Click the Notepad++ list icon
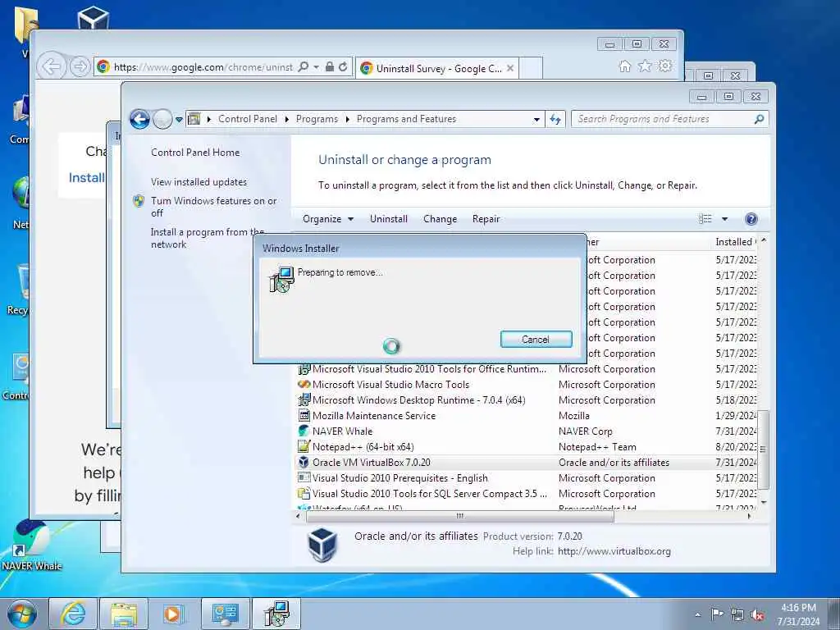840x630 pixels. coord(304,447)
